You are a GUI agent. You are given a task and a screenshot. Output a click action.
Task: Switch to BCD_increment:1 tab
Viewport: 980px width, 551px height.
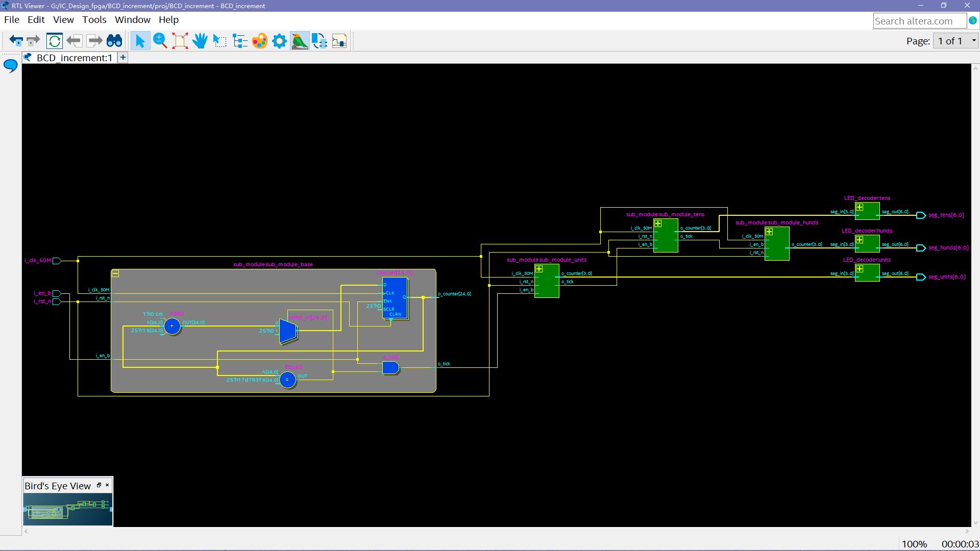pyautogui.click(x=73, y=58)
